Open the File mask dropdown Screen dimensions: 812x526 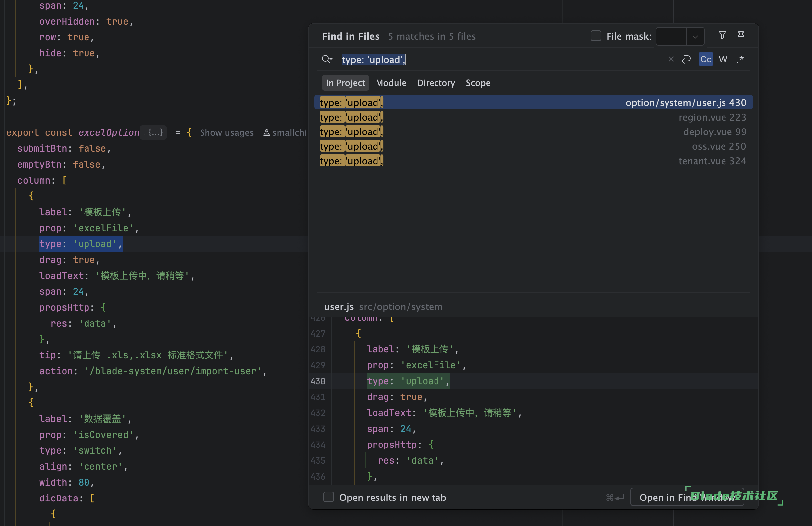(695, 36)
